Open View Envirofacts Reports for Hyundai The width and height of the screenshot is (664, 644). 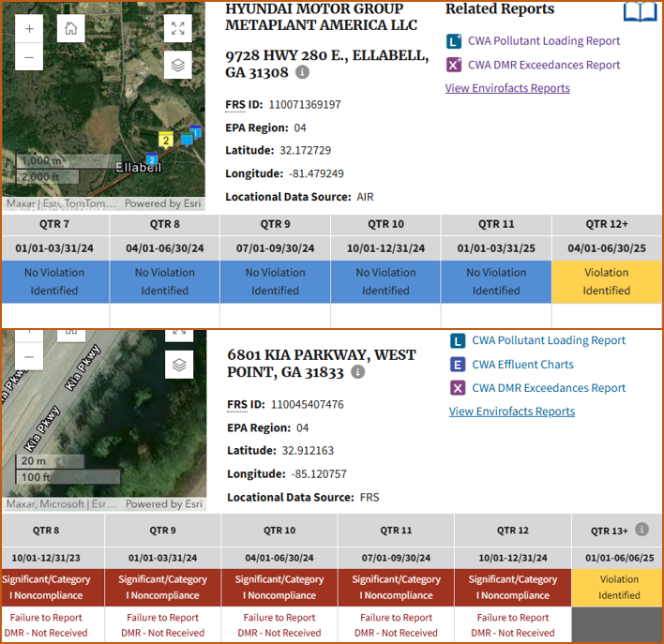point(507,88)
